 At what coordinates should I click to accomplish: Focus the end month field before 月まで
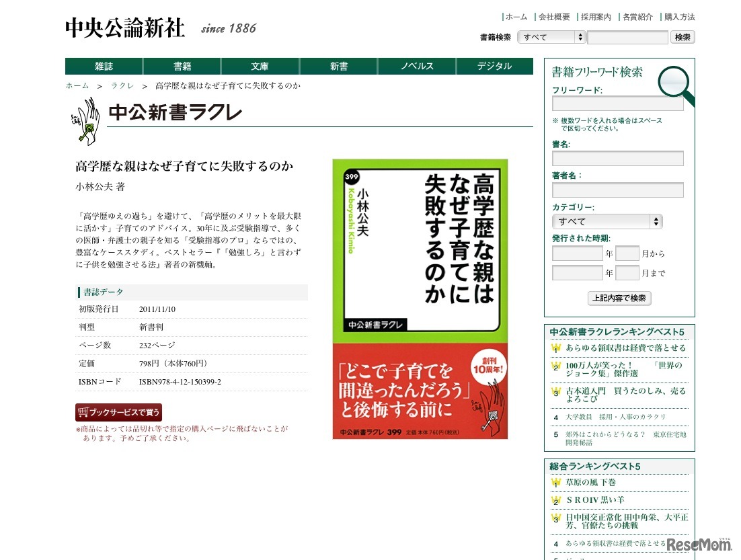tap(627, 273)
